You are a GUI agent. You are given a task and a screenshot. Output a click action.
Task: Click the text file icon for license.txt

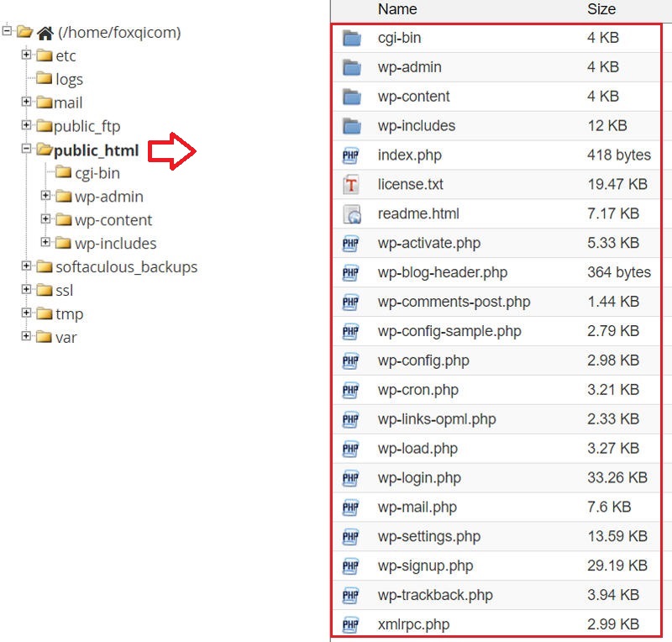tap(350, 184)
